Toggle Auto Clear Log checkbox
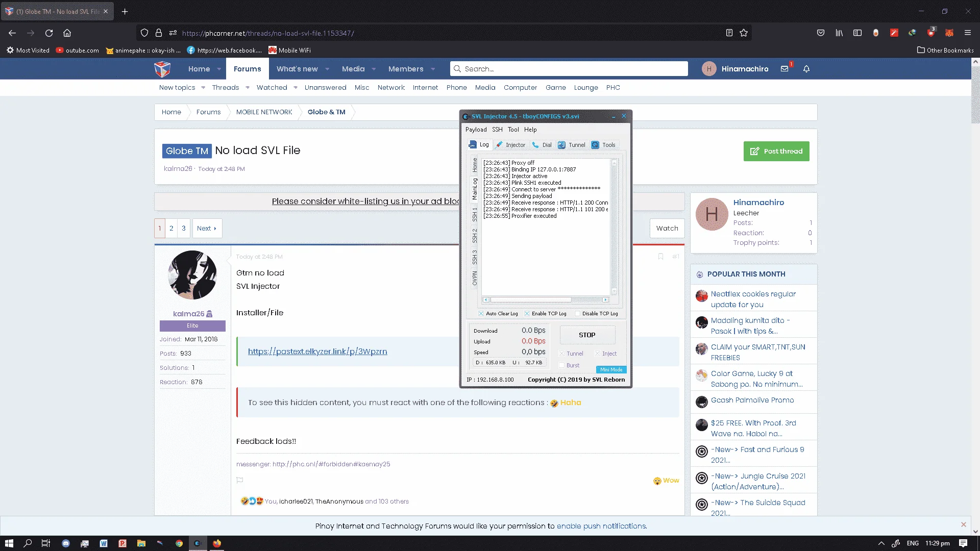The height and width of the screenshot is (551, 980). [481, 314]
